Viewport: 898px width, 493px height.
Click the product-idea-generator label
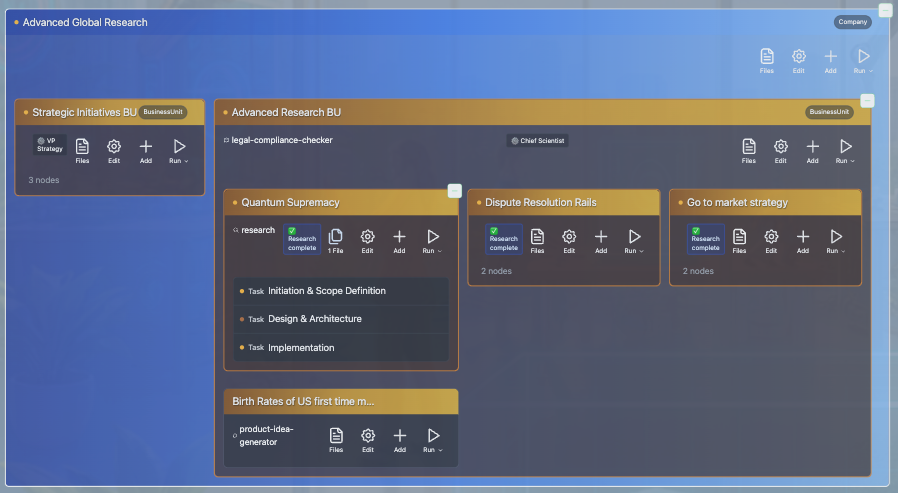[x=266, y=435]
